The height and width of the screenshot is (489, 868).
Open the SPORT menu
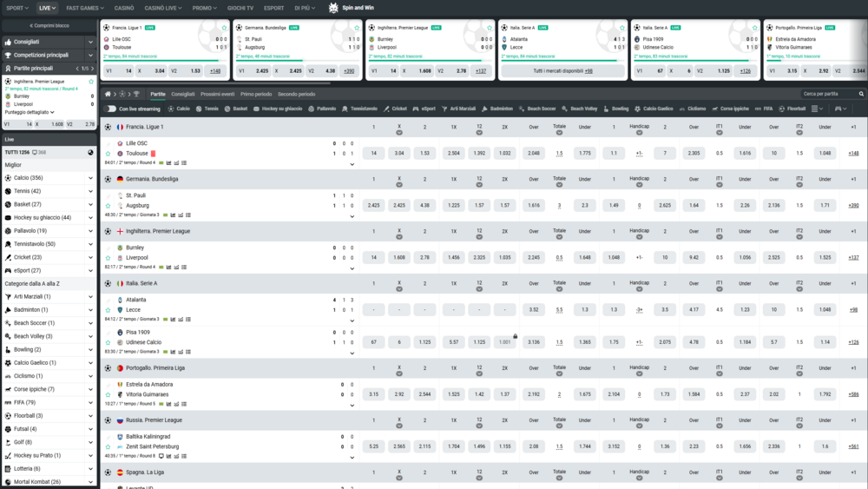pyautogui.click(x=16, y=8)
